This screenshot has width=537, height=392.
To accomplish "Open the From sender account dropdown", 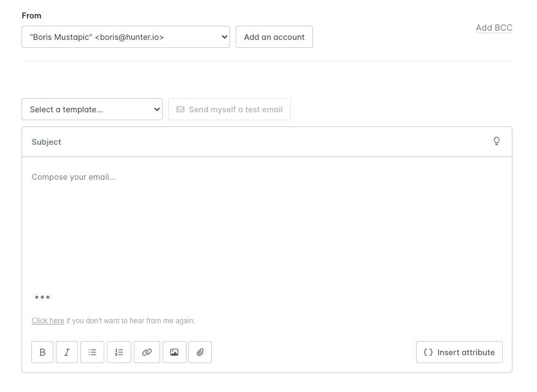I will click(126, 37).
